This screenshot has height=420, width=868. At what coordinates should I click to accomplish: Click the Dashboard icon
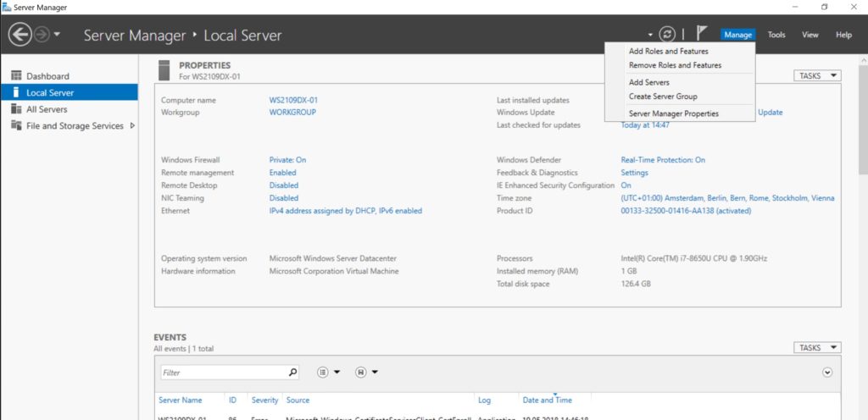point(16,75)
